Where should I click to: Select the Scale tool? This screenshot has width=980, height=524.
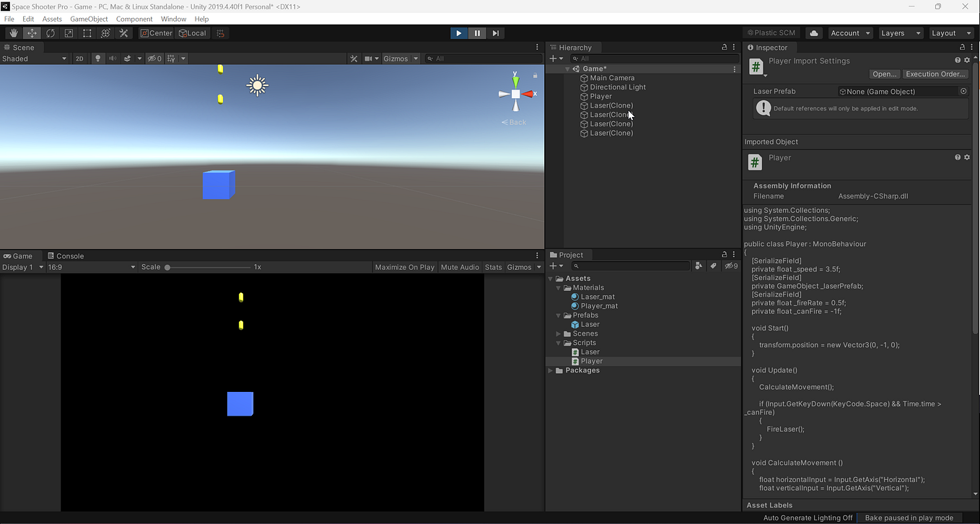(69, 32)
